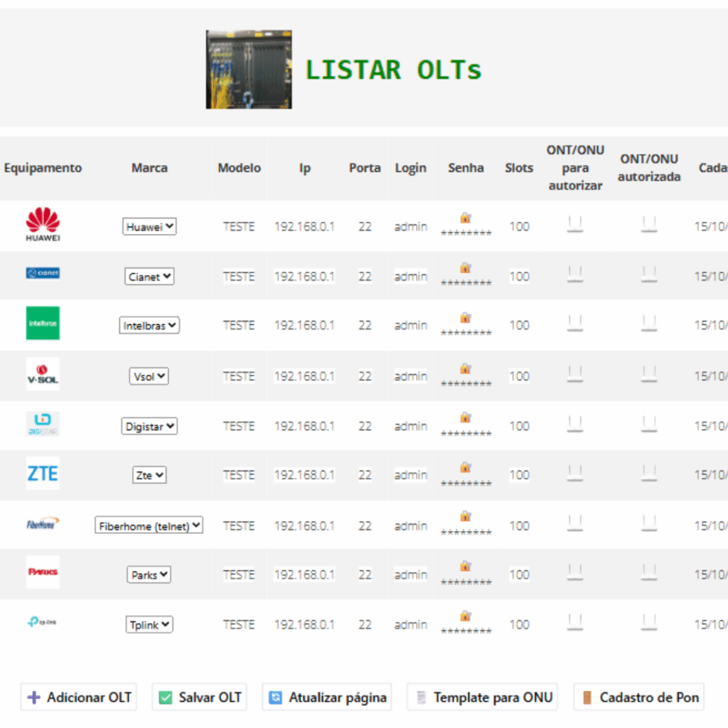Screen dimensions: 728x728
Task: Click the Huawei logo icon
Action: click(x=43, y=225)
